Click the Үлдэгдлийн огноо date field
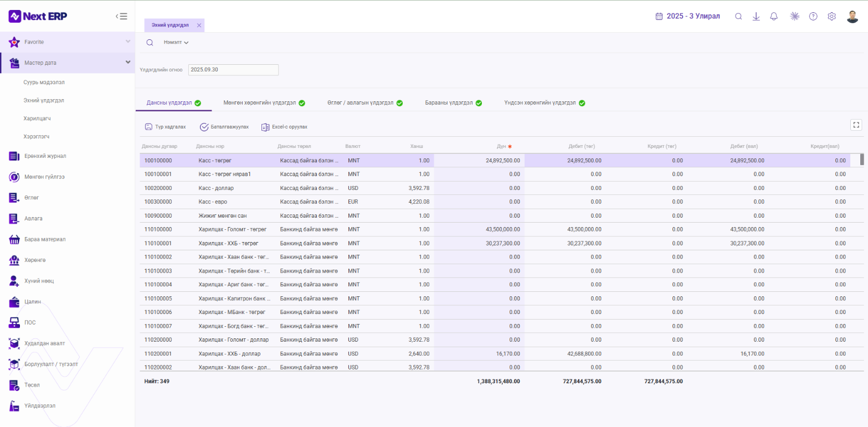Screen dimensions: 868x427 [233, 70]
